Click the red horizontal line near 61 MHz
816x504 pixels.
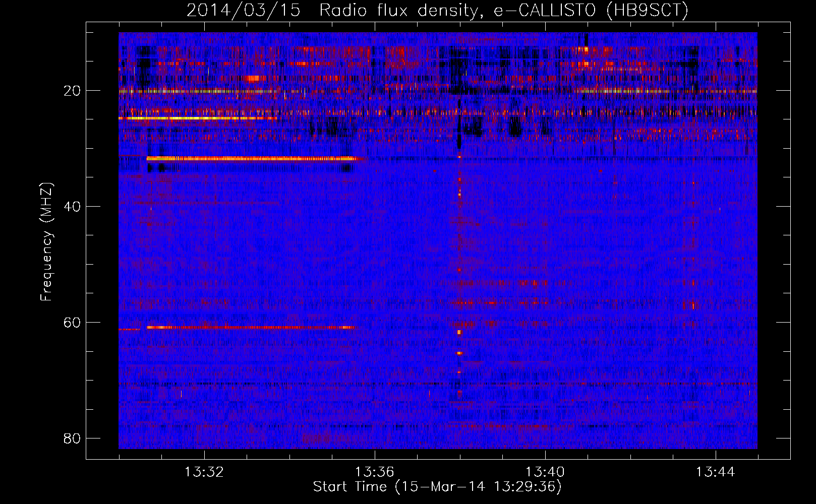coord(251,328)
